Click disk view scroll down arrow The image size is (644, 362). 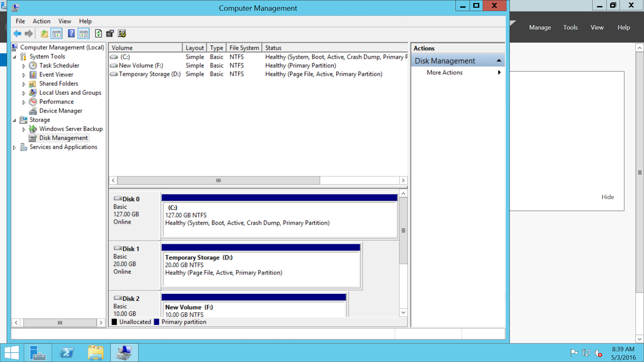403,312
